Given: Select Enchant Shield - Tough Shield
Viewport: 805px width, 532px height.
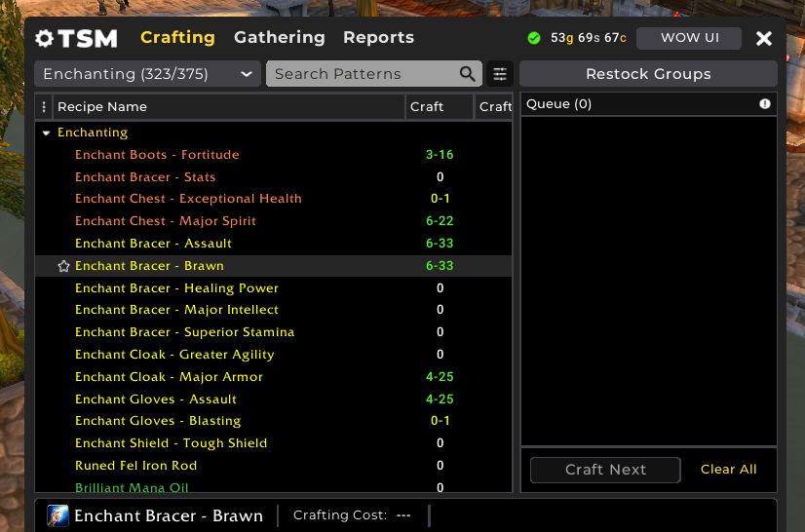Looking at the screenshot, I should pyautogui.click(x=273, y=443).
